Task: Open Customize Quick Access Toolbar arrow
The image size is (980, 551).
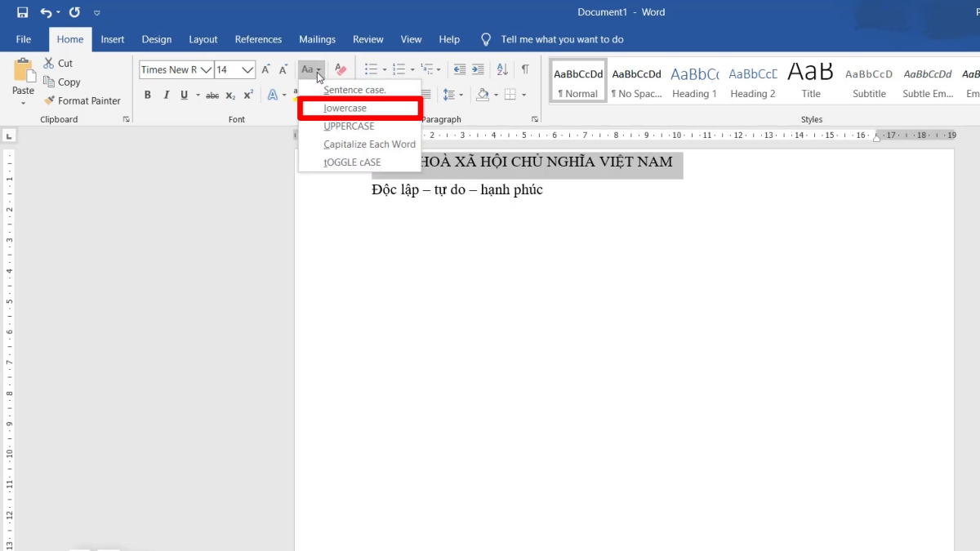Action: pyautogui.click(x=97, y=13)
